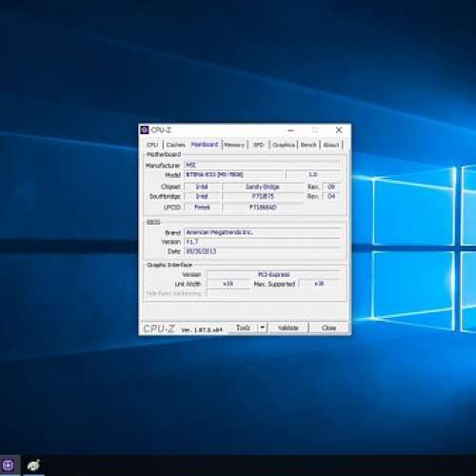Click the Fintek LPCIO value
This screenshot has width=476, height=476.
(202, 208)
